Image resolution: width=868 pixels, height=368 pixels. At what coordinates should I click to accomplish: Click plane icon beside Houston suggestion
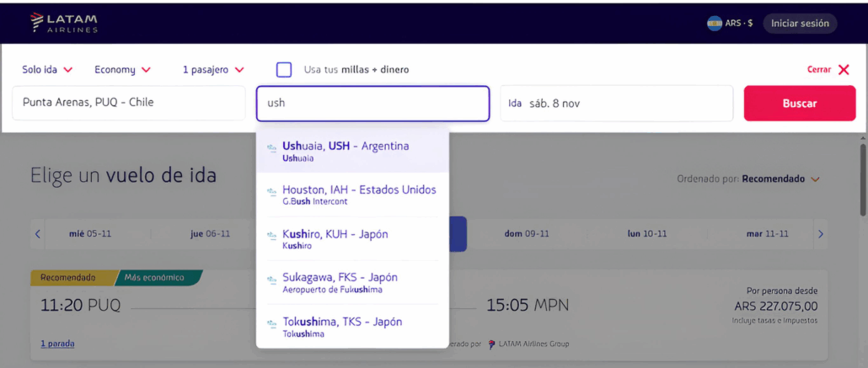(272, 191)
